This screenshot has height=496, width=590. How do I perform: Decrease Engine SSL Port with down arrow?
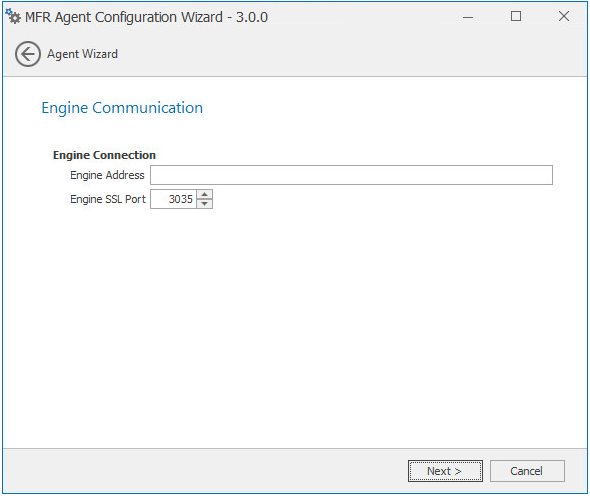204,204
